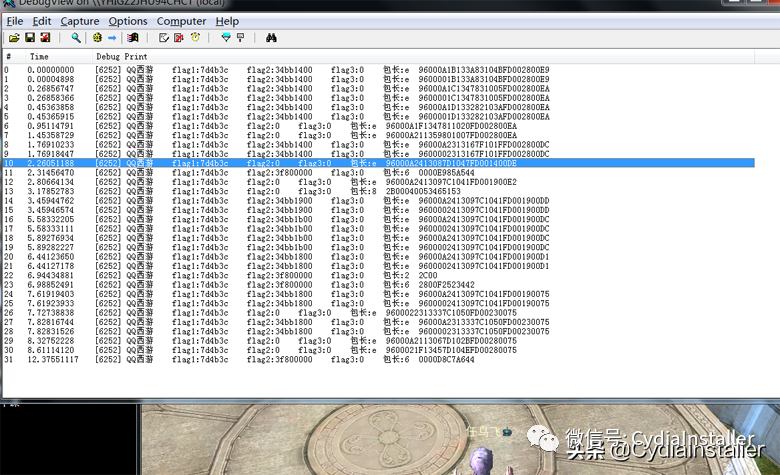The height and width of the screenshot is (475, 780).
Task: Click the Clear Display icon with checkmark
Action: [x=163, y=38]
